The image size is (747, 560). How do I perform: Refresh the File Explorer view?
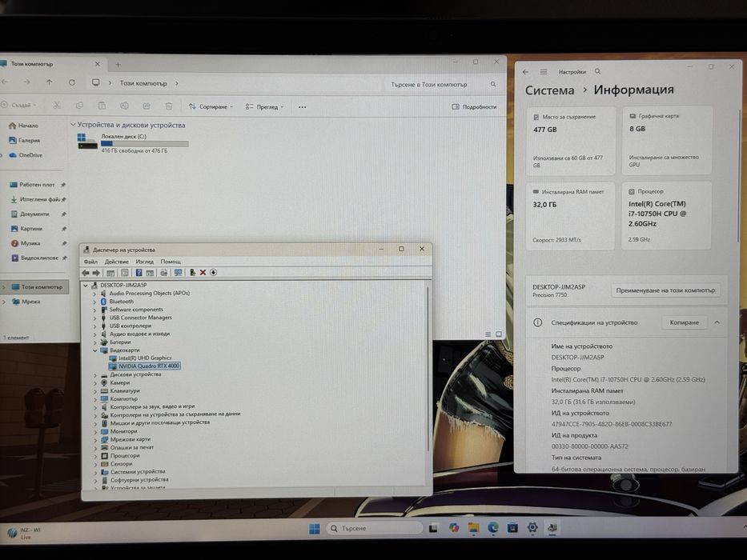(x=72, y=82)
